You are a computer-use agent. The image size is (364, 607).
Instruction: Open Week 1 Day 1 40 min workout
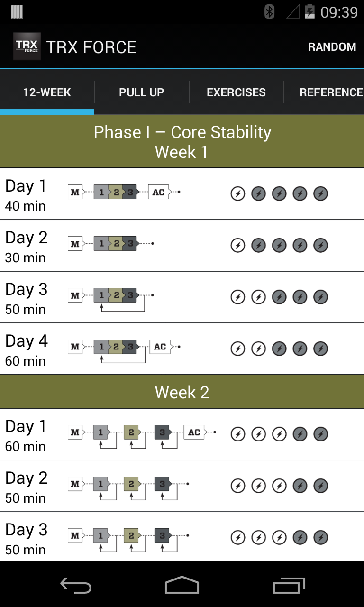click(x=26, y=194)
